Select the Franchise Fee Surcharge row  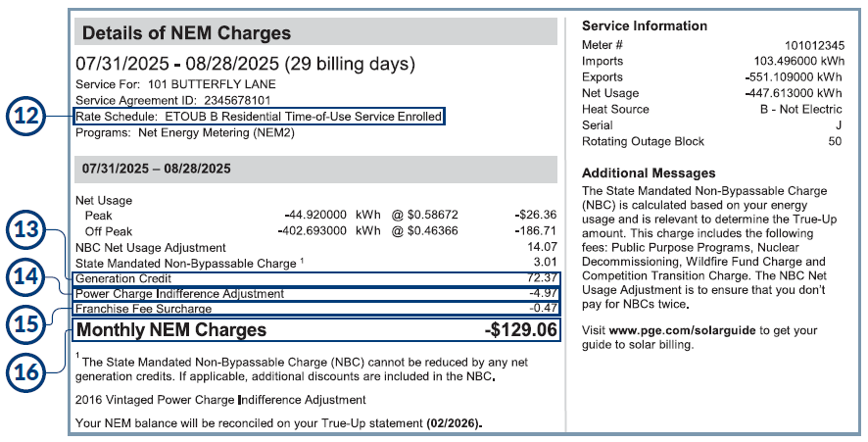tap(315, 308)
